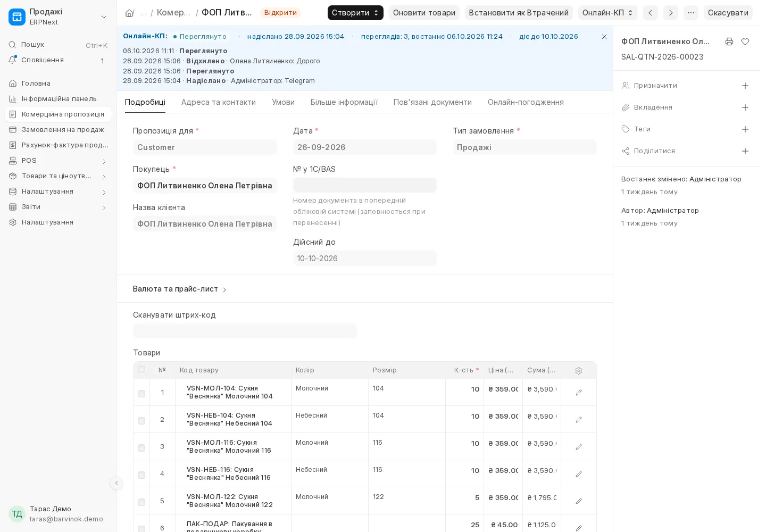Go to next document arrow
This screenshot has width=766, height=532.
[671, 13]
